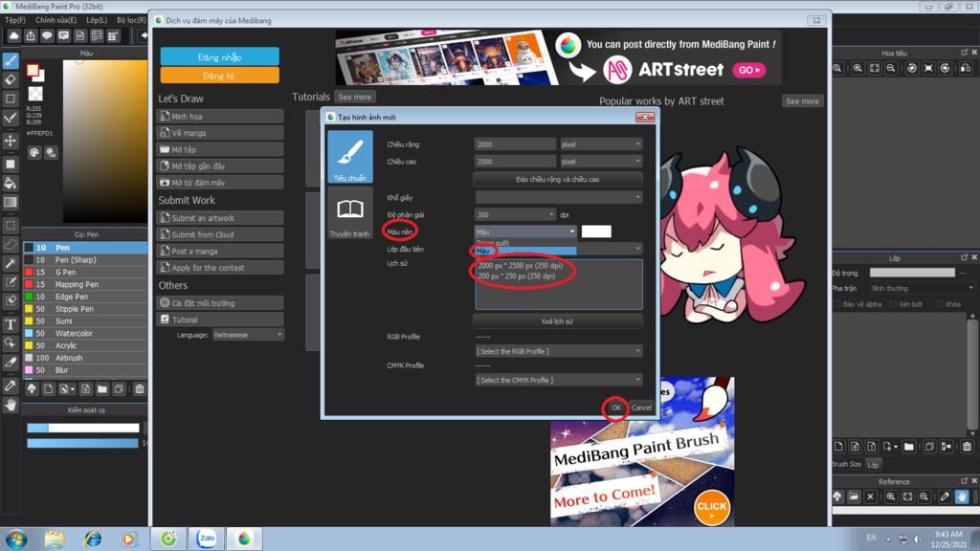Select the rectangular Selection tool
Image resolution: width=980 pixels, height=551 pixels.
[x=11, y=225]
